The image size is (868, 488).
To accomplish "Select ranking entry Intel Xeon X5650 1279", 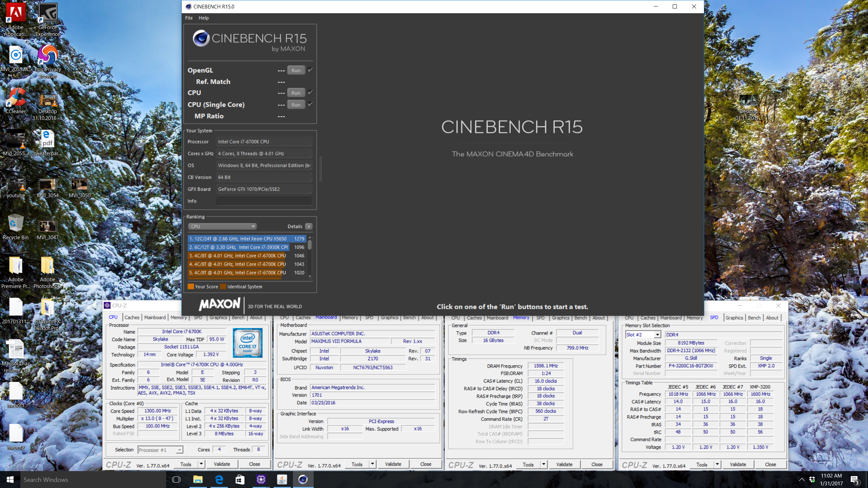I will 246,239.
